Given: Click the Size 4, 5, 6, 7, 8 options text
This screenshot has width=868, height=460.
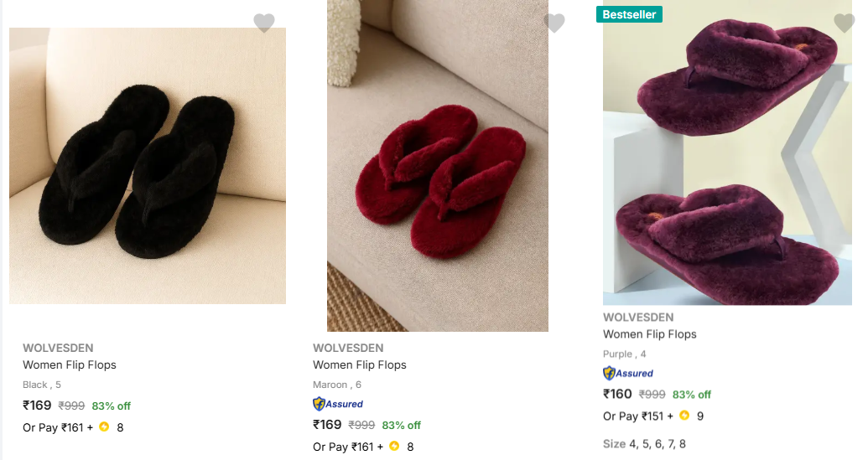Looking at the screenshot, I should click(644, 443).
